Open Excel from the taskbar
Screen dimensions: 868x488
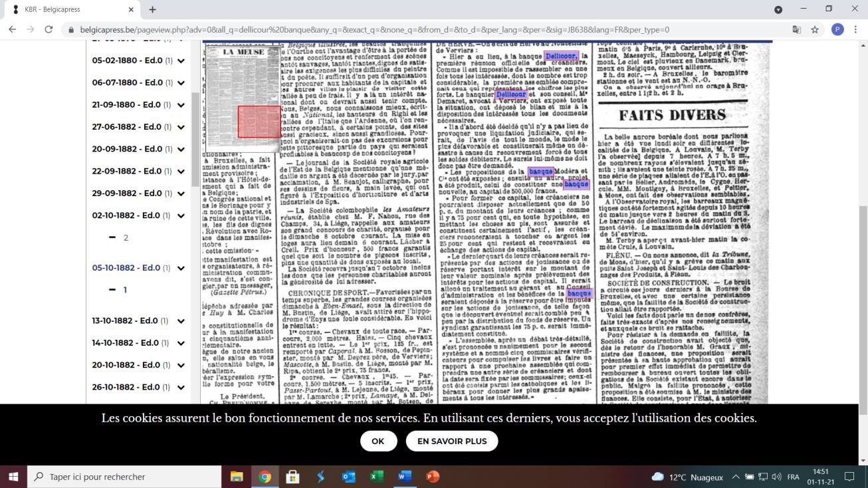click(376, 477)
